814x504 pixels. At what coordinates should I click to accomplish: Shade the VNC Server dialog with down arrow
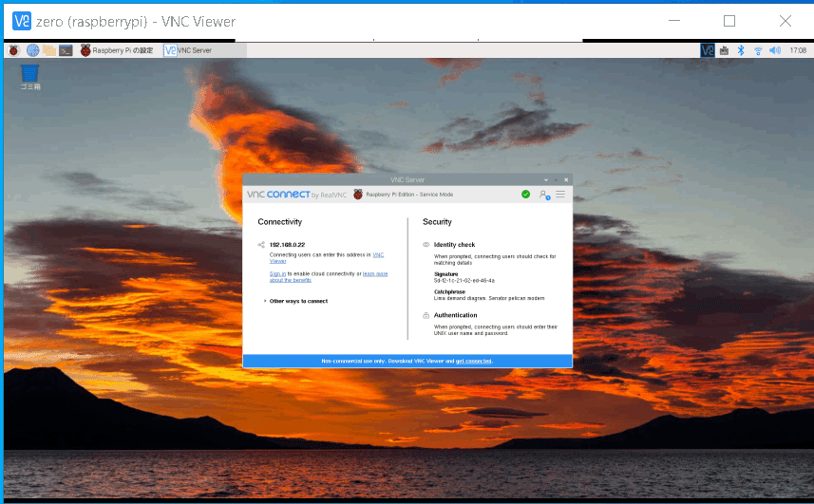pos(545,180)
